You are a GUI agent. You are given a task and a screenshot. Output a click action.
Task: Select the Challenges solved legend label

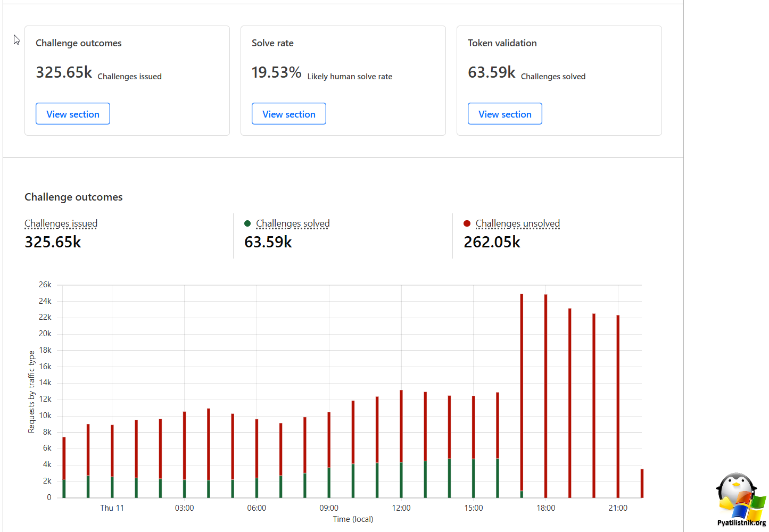click(x=293, y=223)
